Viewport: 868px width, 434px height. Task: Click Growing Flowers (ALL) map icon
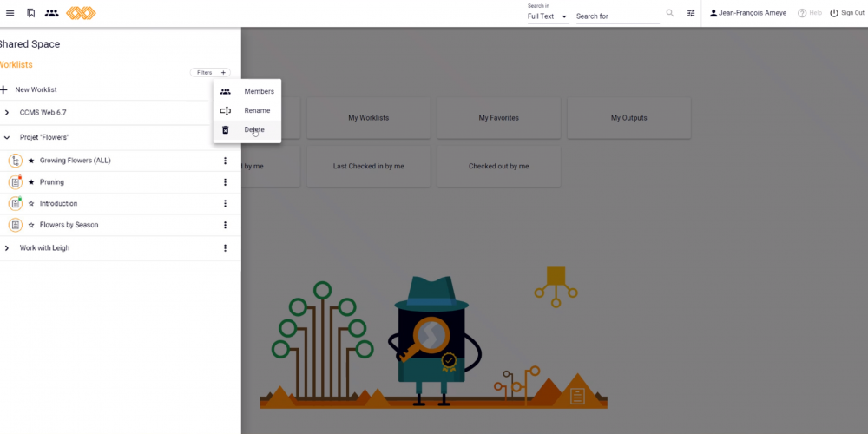(x=16, y=161)
